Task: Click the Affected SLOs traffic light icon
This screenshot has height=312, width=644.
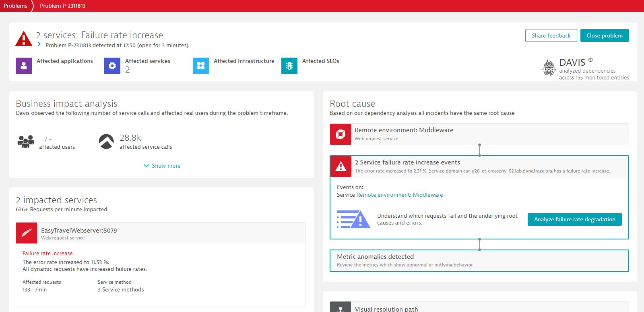Action: click(x=289, y=66)
